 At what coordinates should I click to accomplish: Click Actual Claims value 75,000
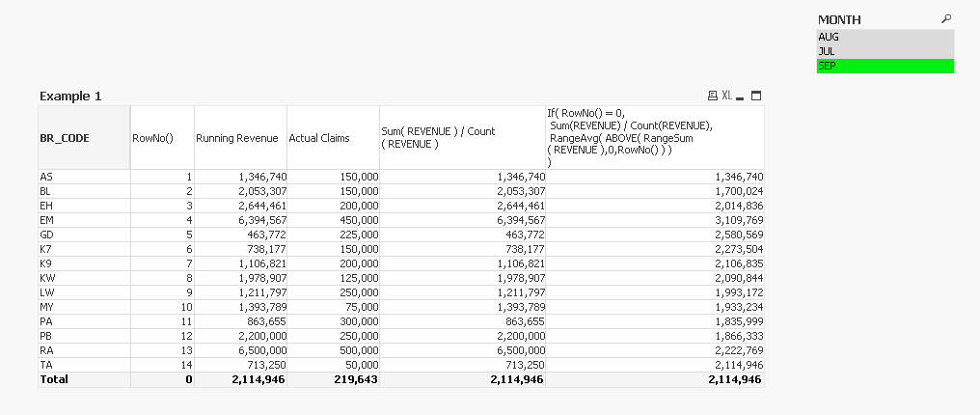tap(362, 307)
